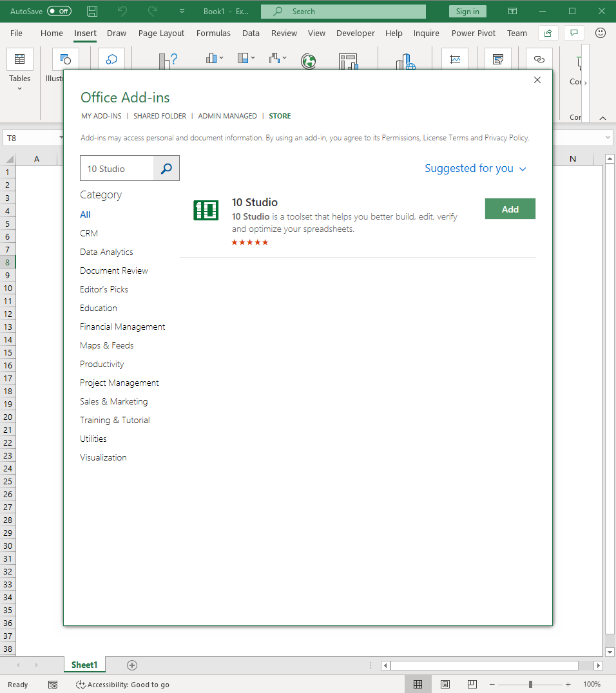616x693 pixels.
Task: Select the STORE tab
Action: click(280, 116)
